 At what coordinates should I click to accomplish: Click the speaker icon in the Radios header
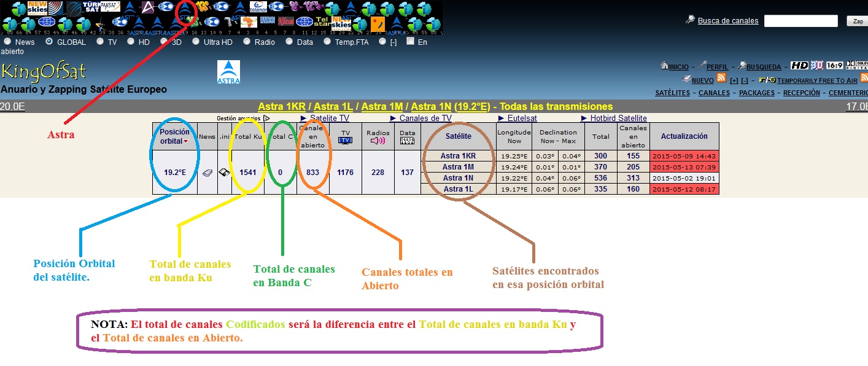[378, 141]
